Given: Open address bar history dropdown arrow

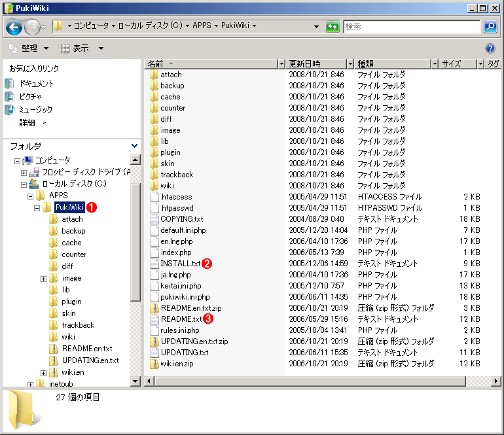Looking at the screenshot, I should pyautogui.click(x=317, y=27).
